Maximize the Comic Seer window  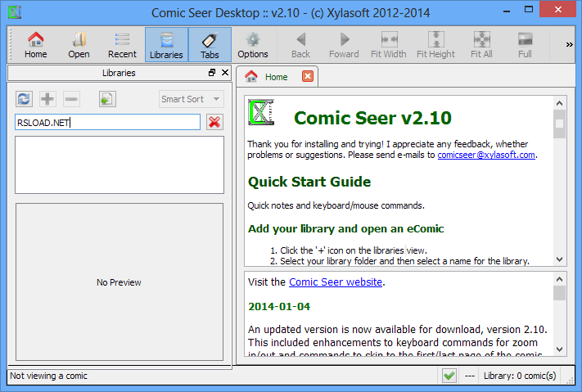tap(529, 10)
